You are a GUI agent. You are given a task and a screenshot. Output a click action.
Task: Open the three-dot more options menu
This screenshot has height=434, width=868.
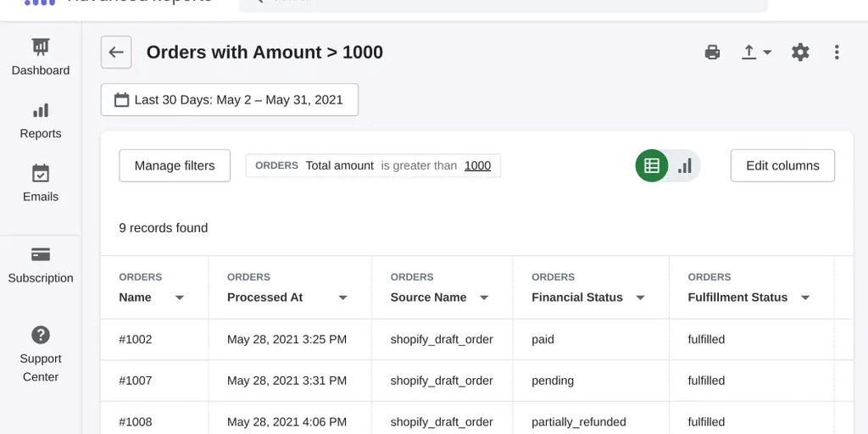837,53
